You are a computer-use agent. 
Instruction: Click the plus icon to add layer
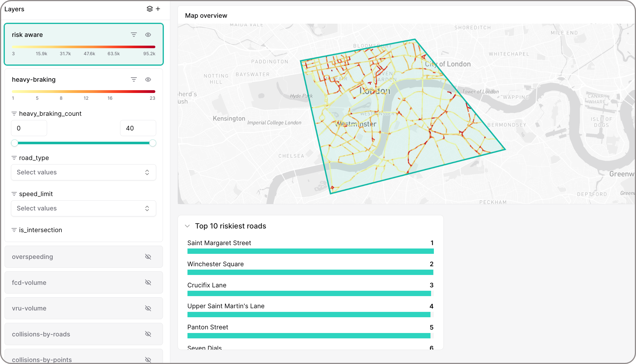158,9
